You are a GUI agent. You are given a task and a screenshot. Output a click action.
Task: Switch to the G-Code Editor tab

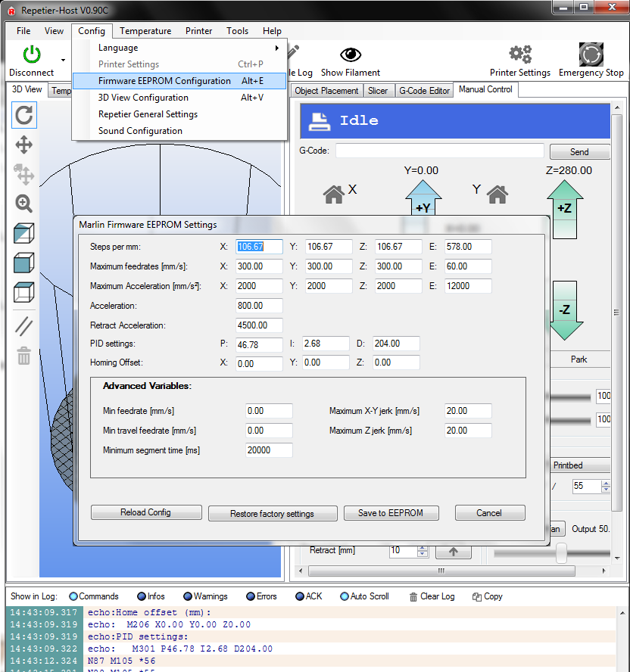point(424,91)
